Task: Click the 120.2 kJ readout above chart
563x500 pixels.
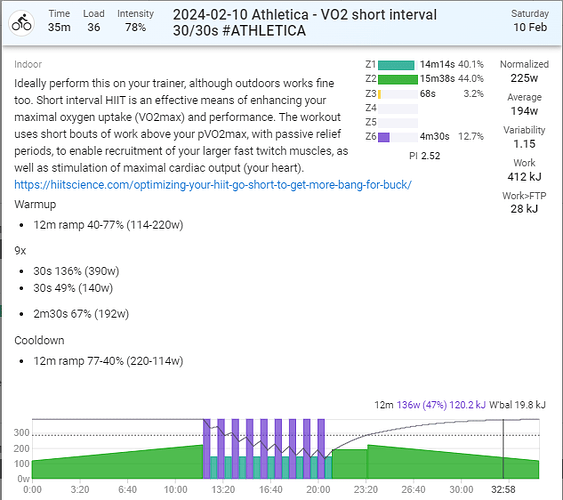Action: pyautogui.click(x=467, y=405)
